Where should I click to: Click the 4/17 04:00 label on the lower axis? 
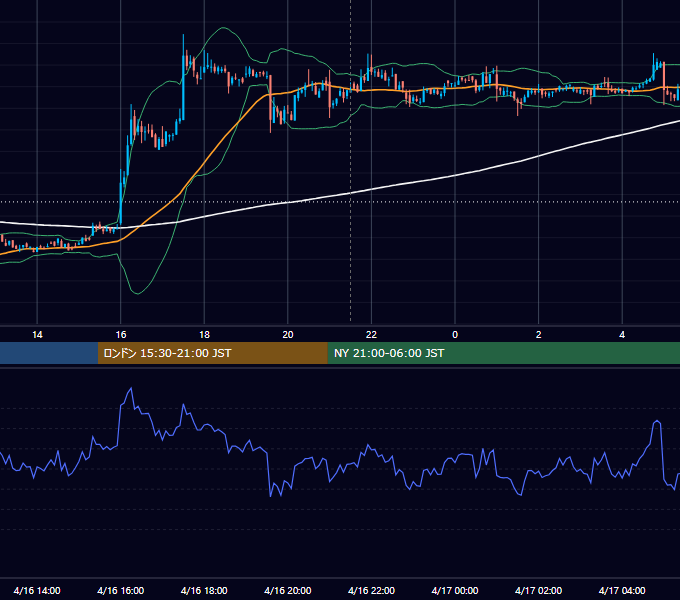(x=622, y=590)
